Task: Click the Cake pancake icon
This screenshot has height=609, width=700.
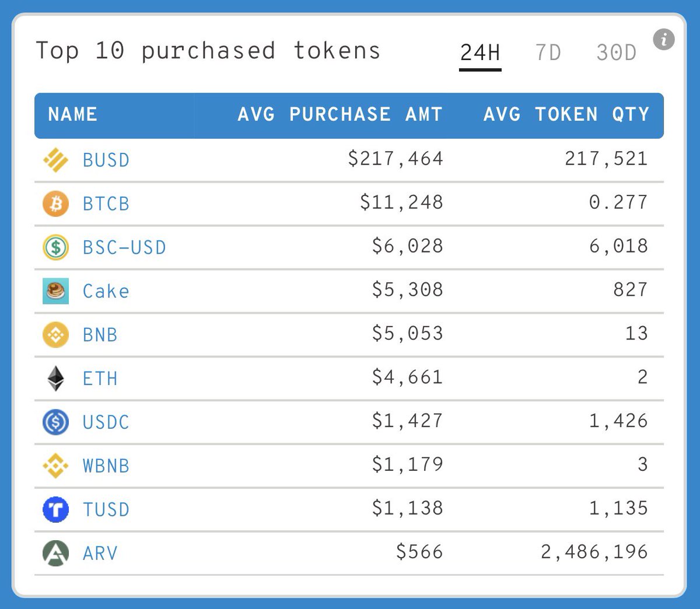Action: tap(55, 291)
